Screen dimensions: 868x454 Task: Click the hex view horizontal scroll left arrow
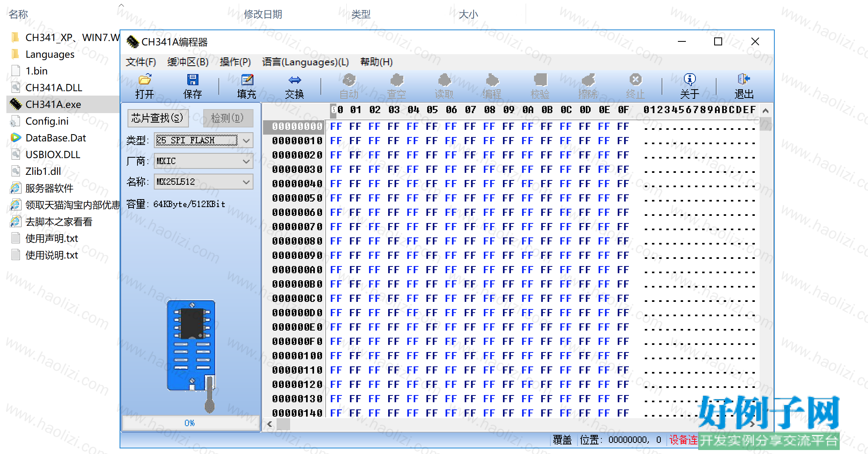(x=270, y=424)
